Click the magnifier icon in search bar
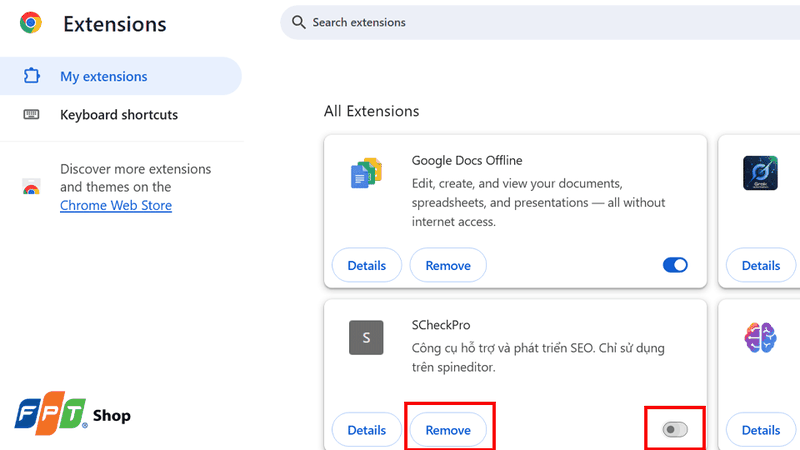Viewport: 800px width, 450px height. pyautogui.click(x=298, y=22)
